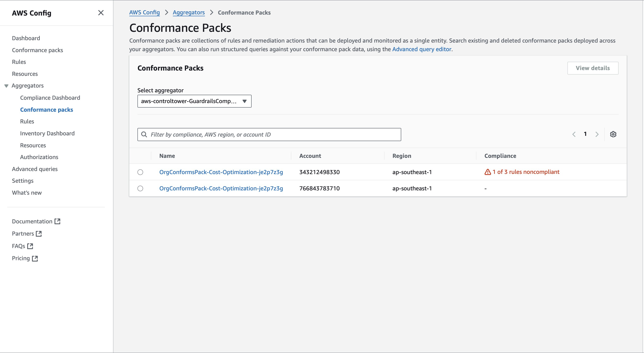Click the previous page left arrow
The height and width of the screenshot is (353, 644).
[x=574, y=134]
